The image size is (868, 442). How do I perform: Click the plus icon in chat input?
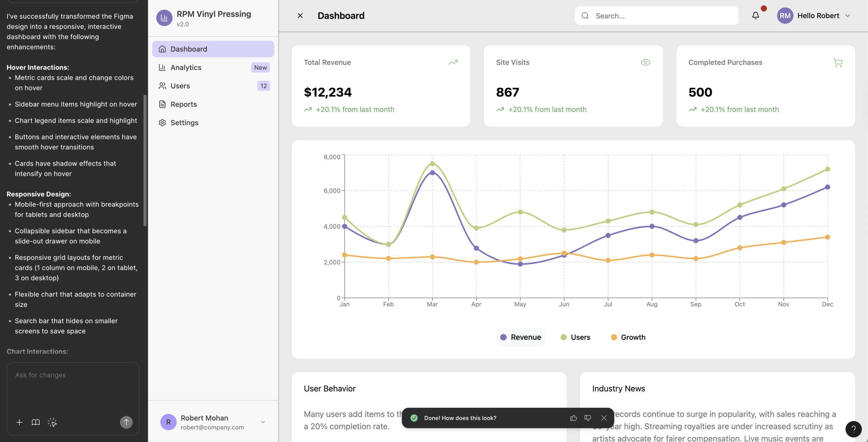(19, 422)
